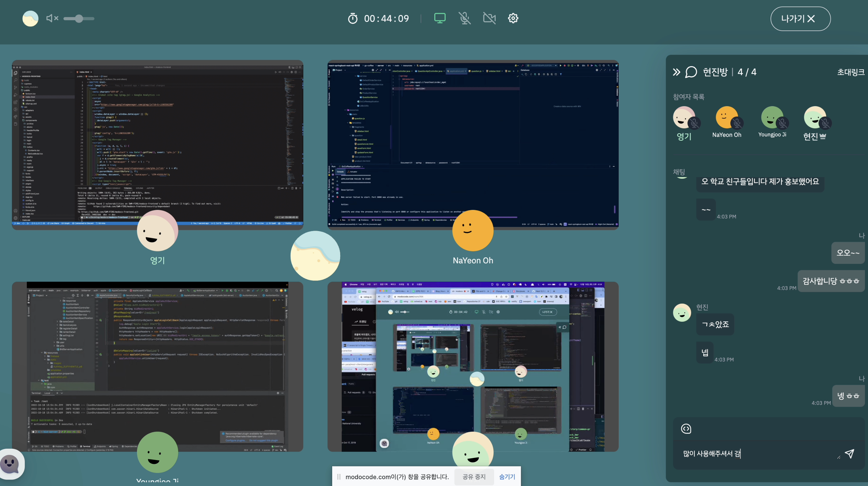Toggle screen share monitor icon

pos(440,18)
